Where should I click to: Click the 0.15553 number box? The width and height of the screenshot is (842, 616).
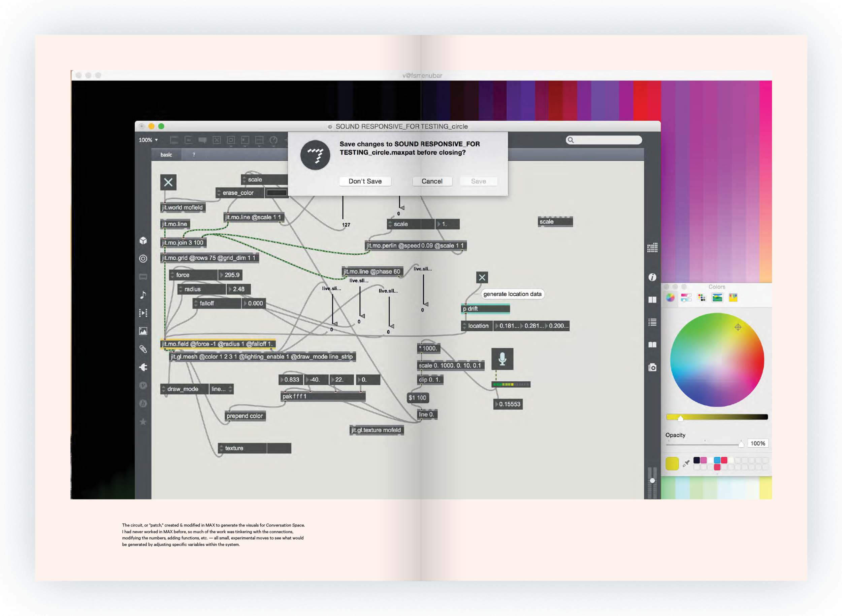click(508, 404)
